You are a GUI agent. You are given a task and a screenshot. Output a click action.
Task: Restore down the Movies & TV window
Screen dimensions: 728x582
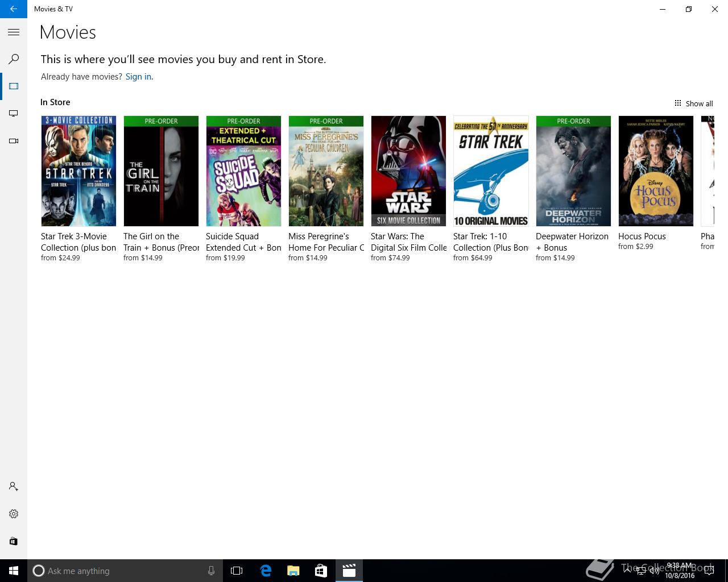pyautogui.click(x=689, y=9)
